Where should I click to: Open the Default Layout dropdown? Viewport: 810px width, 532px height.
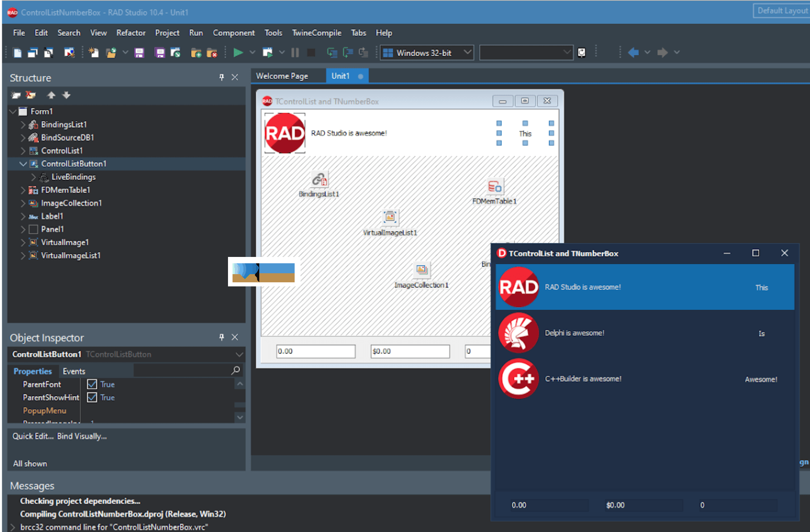[x=781, y=11]
